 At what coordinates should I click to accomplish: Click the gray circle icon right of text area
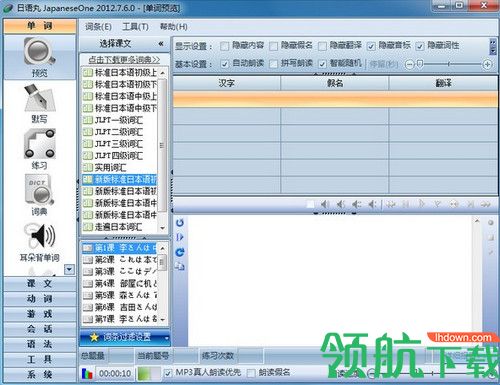coord(490,223)
